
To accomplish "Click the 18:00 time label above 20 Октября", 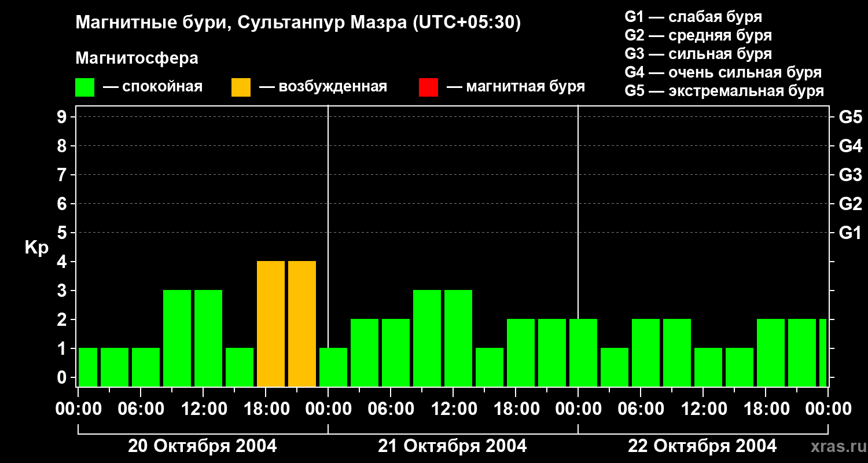I will pos(266,409).
